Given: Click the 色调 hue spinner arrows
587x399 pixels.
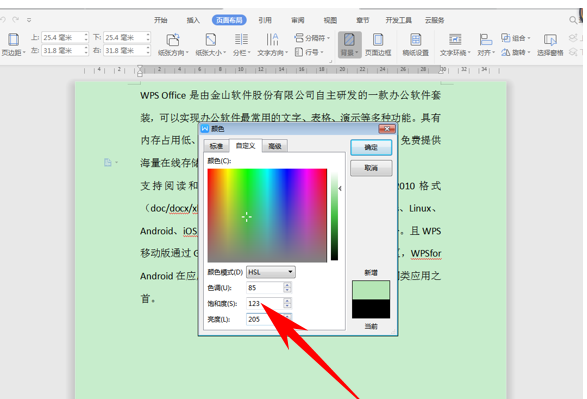Looking at the screenshot, I should 287,287.
